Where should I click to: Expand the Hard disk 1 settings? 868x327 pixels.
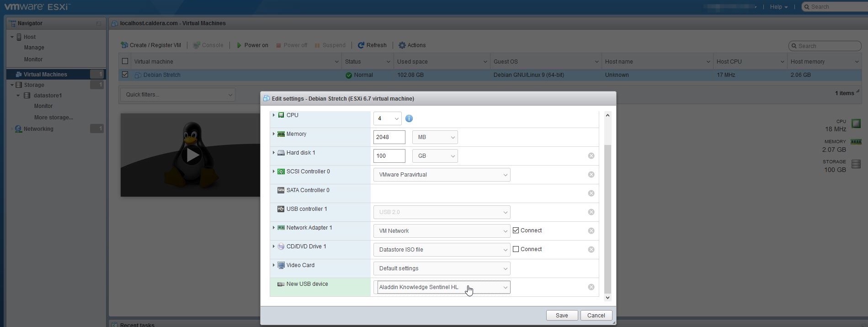273,153
